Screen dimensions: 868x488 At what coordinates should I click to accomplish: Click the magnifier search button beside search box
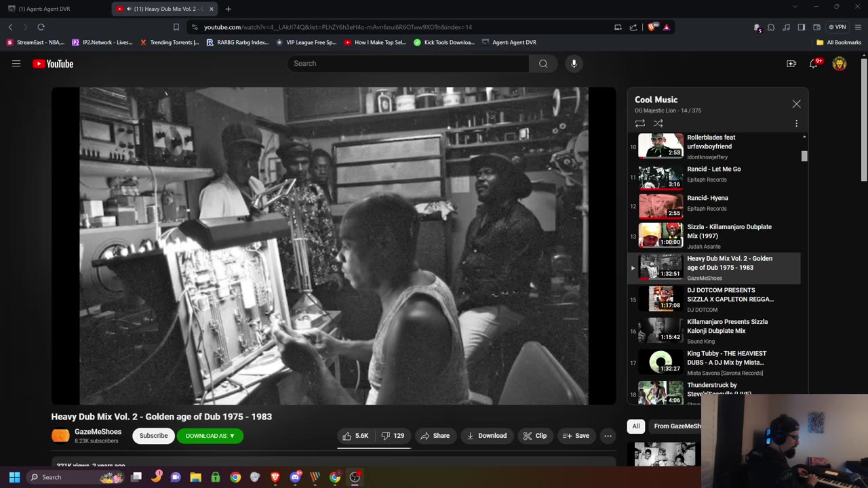(543, 64)
